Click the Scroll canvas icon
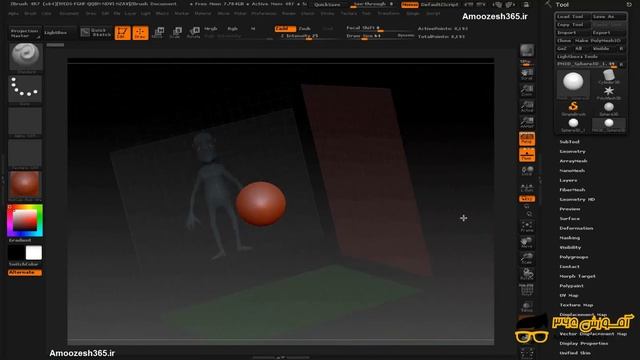Image resolution: width=640 pixels, height=360 pixels. point(527,74)
